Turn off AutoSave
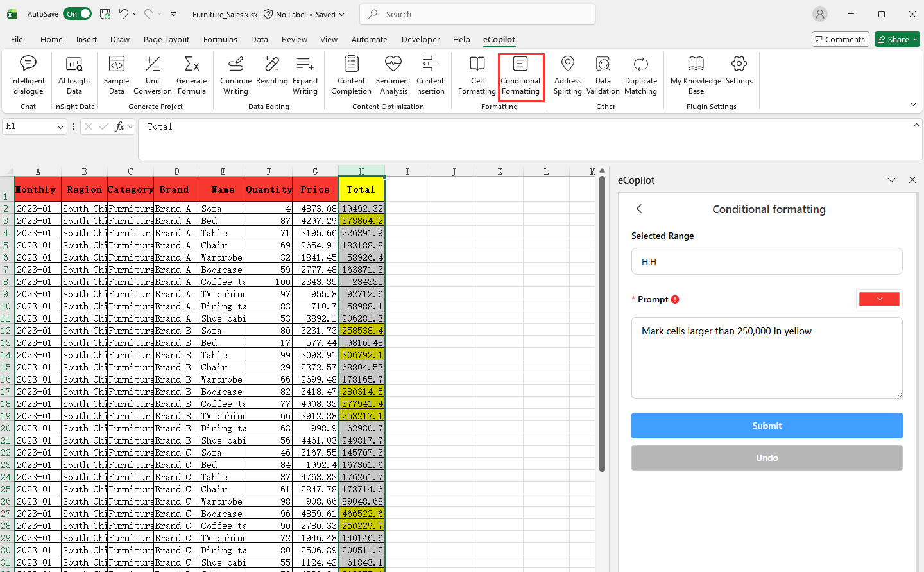The width and height of the screenshot is (924, 572). coord(77,13)
